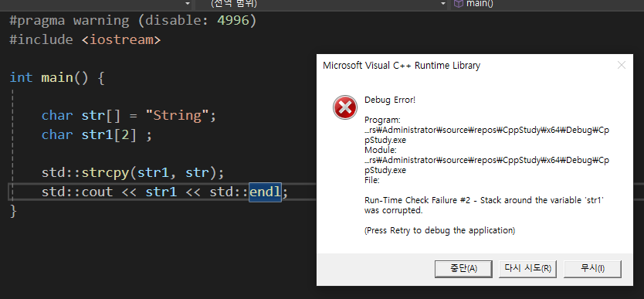Click the closing brace of main
644x299 pixels.
point(13,211)
